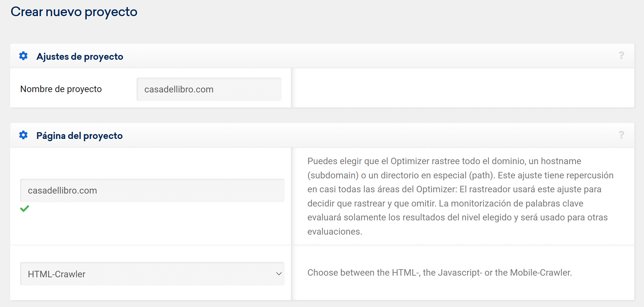Click the Optimizer description paragraph's first line
Image resolution: width=644 pixels, height=307 pixels.
[444, 161]
